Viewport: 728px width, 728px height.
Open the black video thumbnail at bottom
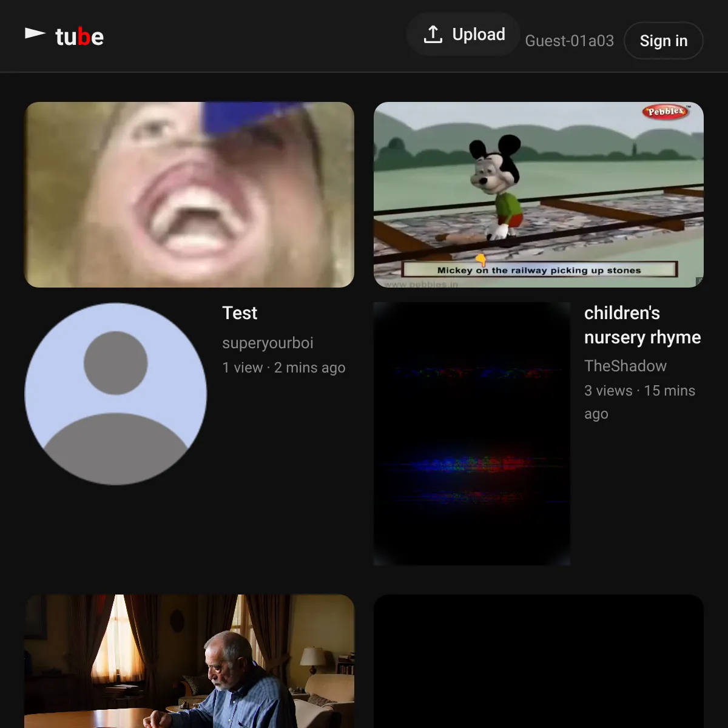click(539, 661)
